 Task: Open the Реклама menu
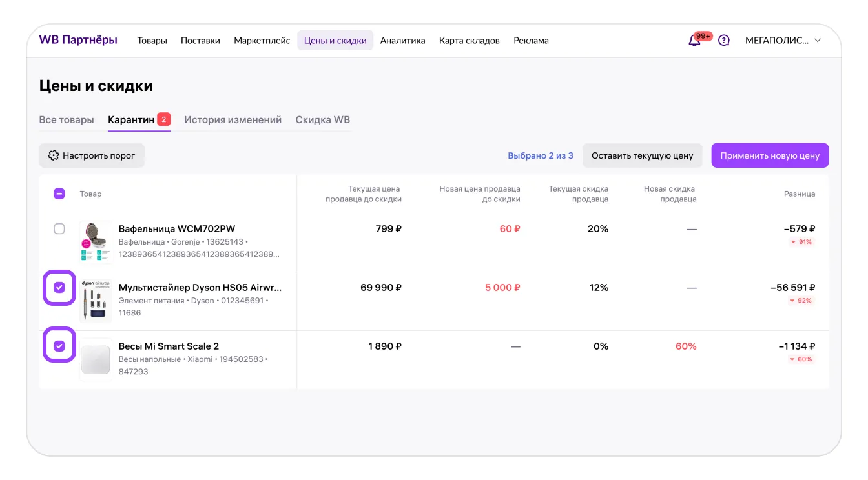tap(531, 41)
